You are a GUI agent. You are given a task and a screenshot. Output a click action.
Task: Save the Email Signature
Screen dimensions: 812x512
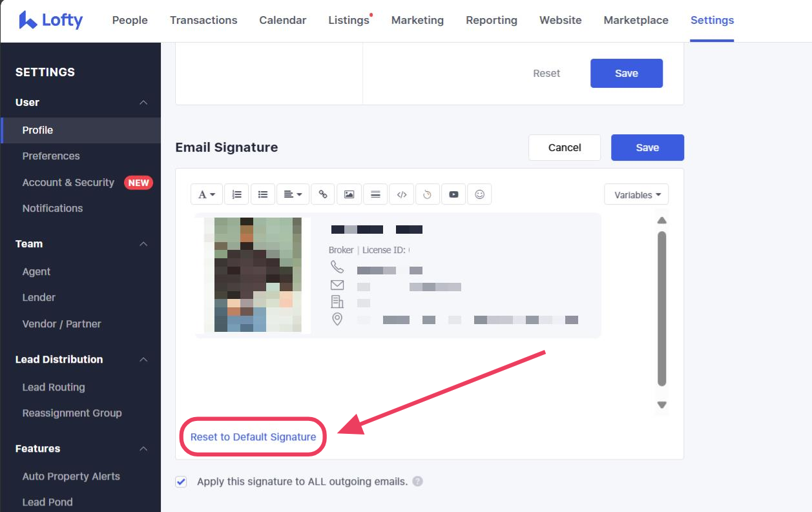(x=647, y=147)
